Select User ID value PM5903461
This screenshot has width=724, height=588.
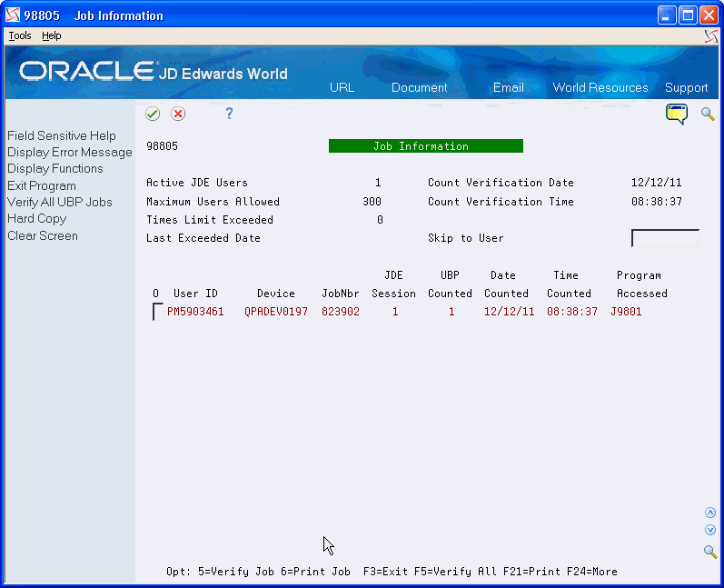195,312
